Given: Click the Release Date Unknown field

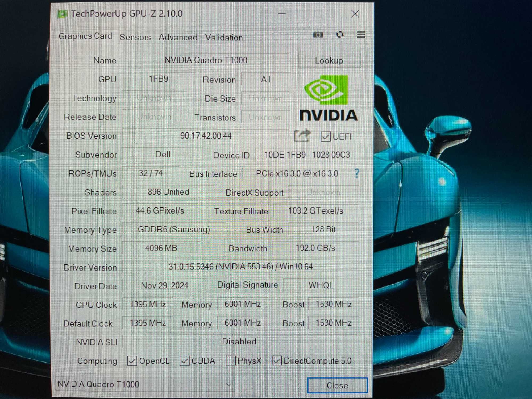Looking at the screenshot, I should pos(154,117).
